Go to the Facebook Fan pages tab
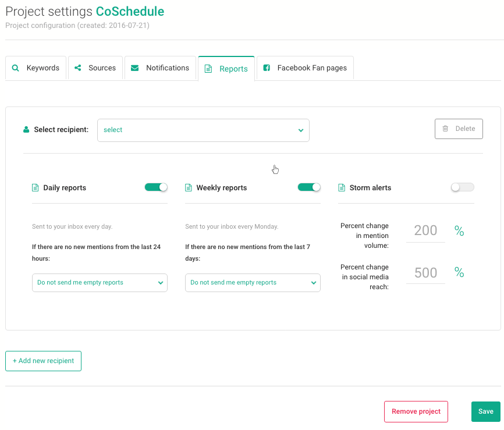Viewport: 504px width, 430px height. [x=306, y=68]
